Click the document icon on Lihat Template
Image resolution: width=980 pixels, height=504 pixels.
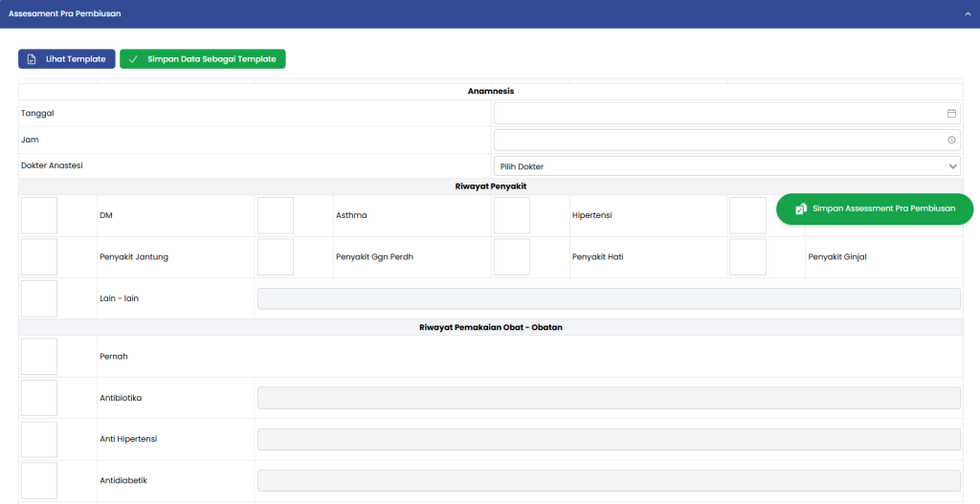click(32, 59)
